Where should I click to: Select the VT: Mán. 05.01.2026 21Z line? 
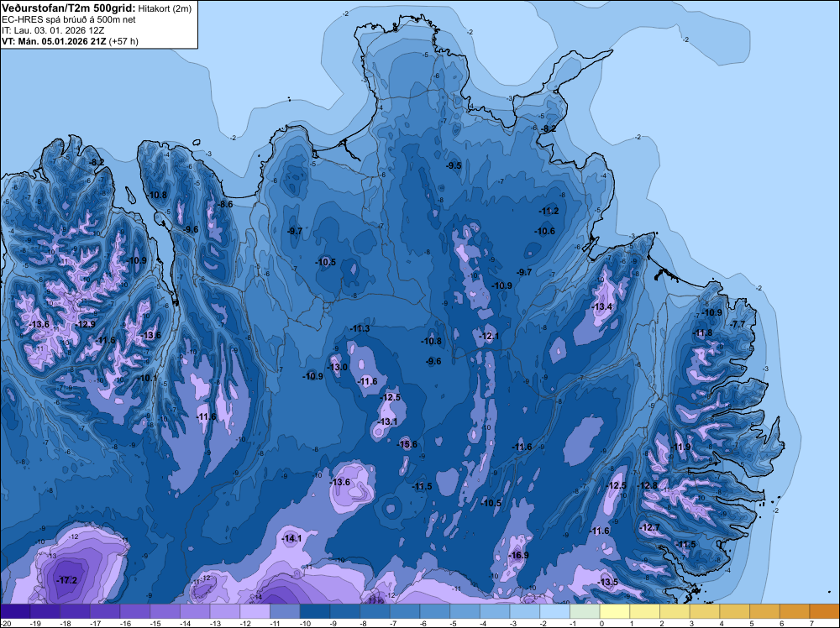[x=54, y=41]
